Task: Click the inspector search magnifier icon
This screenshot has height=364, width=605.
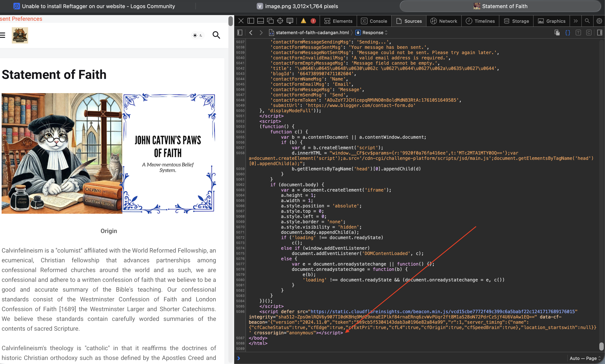Action: click(587, 21)
